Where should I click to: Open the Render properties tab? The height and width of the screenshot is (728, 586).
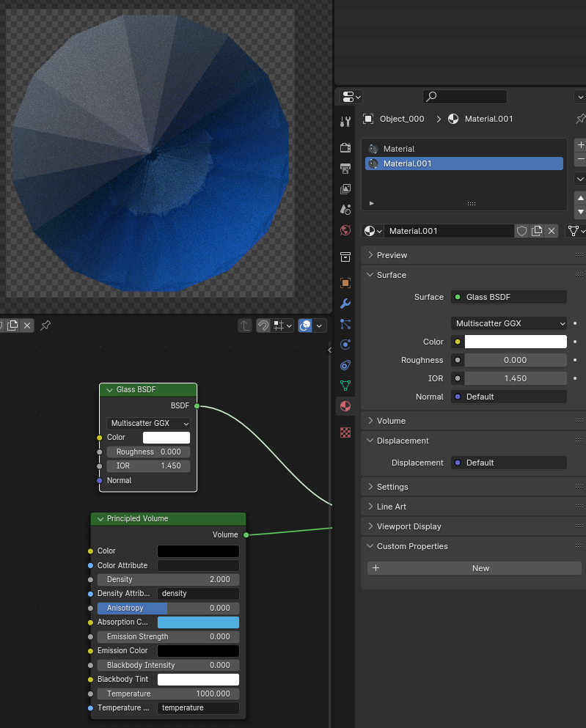[x=345, y=147]
